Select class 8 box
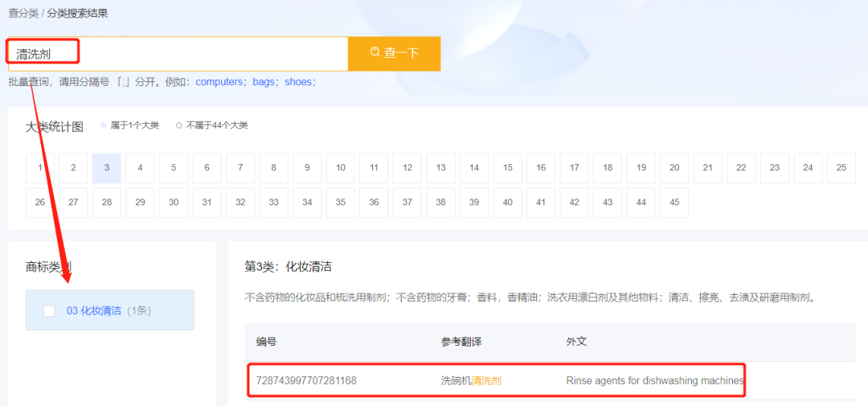 coord(274,168)
